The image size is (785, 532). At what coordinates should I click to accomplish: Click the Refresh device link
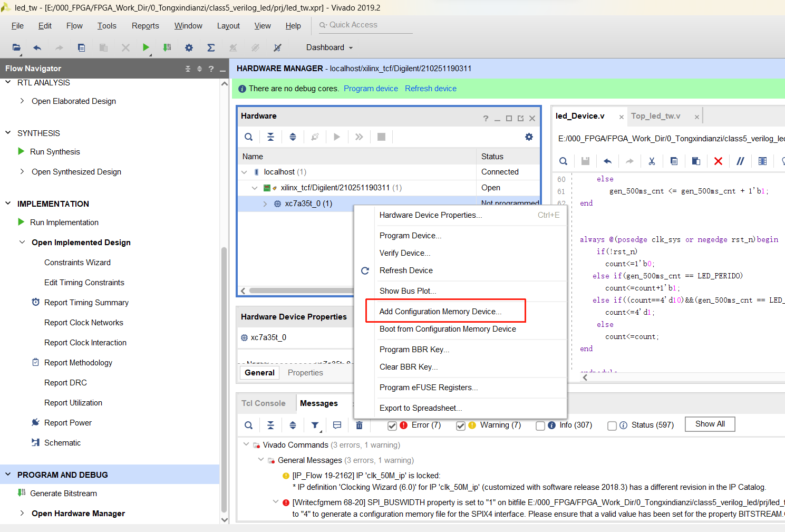431,89
